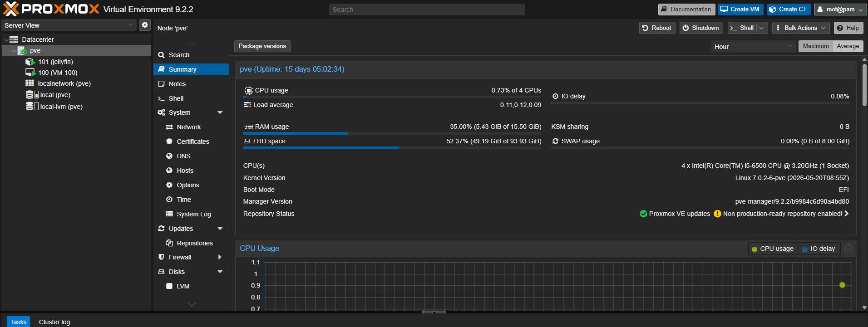Collapse the Disks menu section

click(220, 272)
